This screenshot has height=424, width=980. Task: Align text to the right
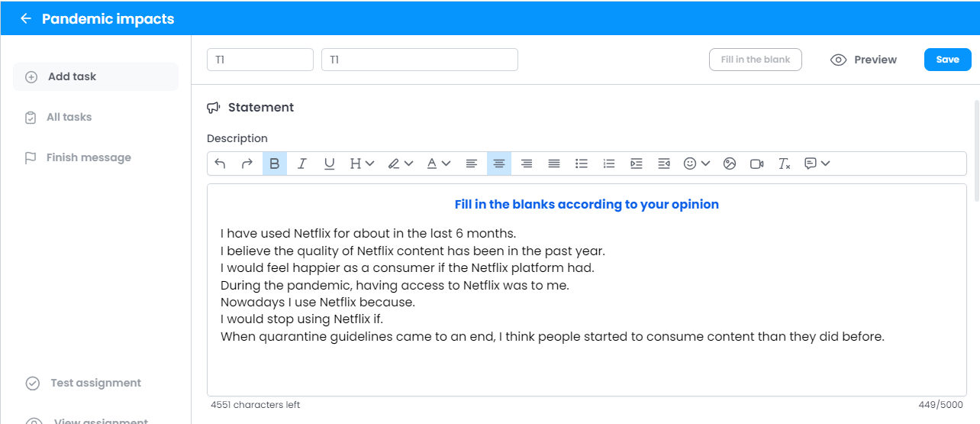coord(527,163)
